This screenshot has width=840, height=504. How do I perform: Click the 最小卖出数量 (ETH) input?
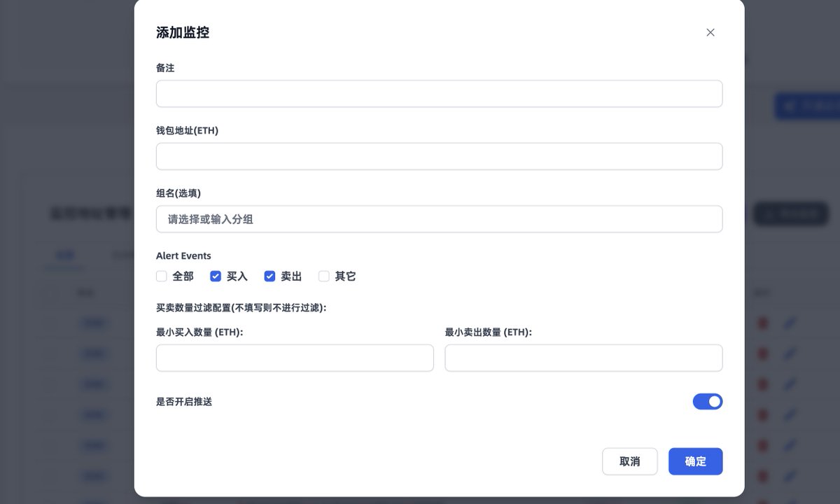(584, 358)
